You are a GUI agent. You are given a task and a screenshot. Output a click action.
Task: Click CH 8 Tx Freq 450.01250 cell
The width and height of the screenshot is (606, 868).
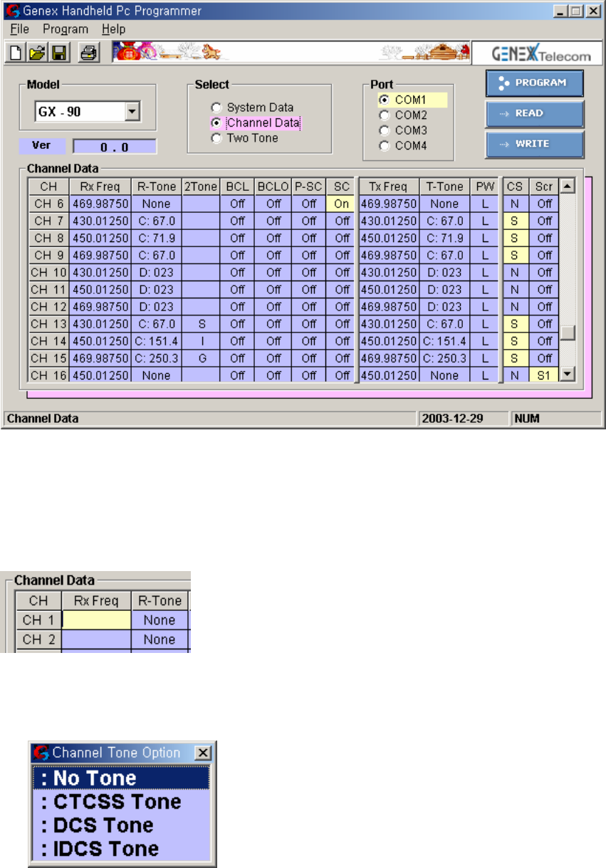tap(390, 238)
